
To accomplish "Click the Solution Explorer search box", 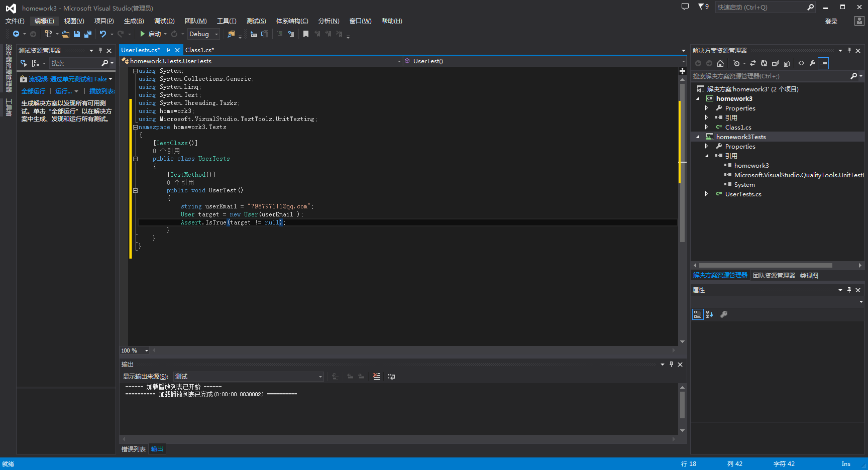I will (770, 76).
